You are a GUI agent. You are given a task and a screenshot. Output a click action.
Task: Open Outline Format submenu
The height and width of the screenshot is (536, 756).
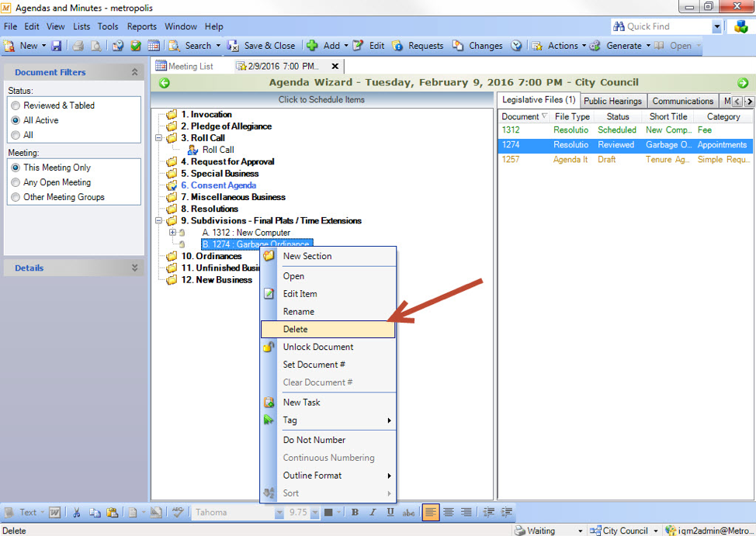click(328, 475)
